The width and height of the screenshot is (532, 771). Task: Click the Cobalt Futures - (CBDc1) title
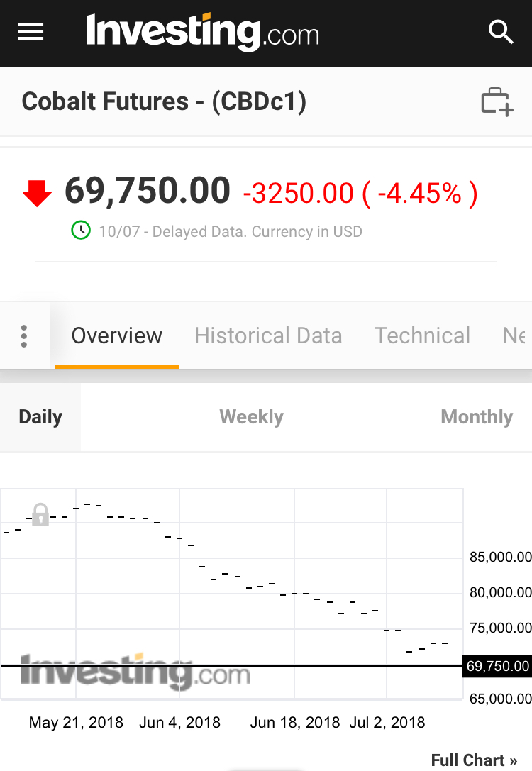(x=165, y=101)
